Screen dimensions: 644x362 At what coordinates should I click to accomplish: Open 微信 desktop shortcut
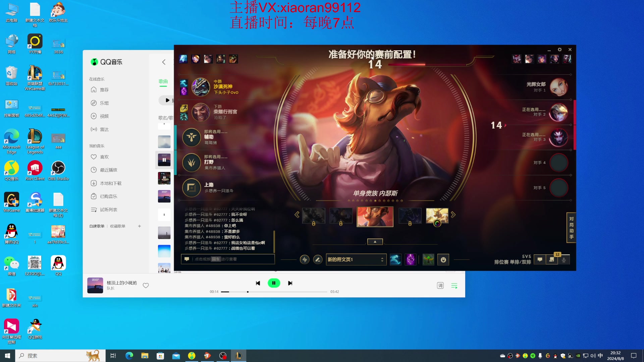[x=11, y=265]
